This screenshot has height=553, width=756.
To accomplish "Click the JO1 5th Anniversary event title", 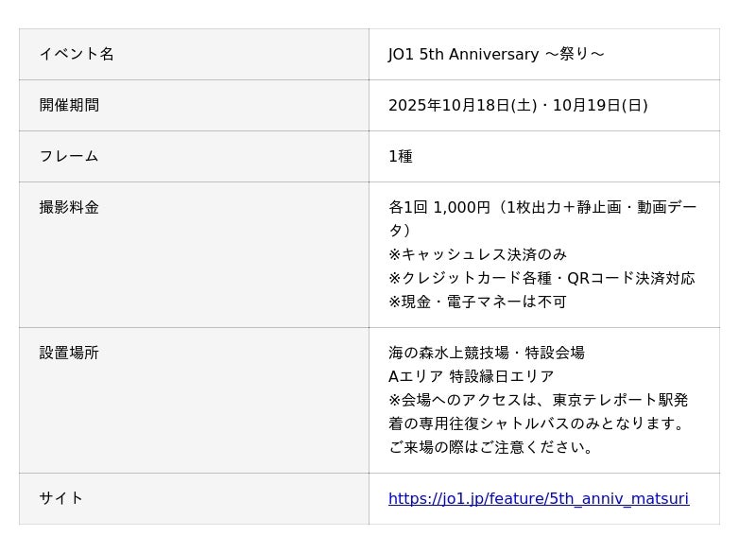I will point(496,54).
